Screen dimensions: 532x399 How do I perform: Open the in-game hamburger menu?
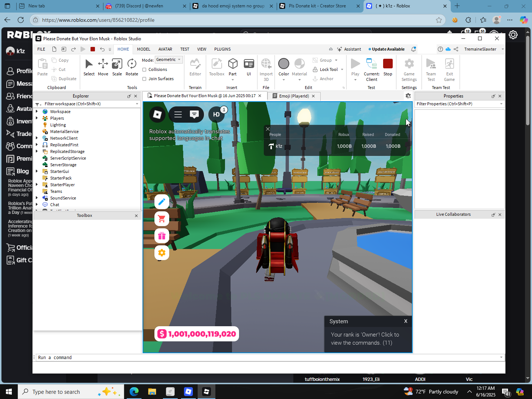coord(178,115)
